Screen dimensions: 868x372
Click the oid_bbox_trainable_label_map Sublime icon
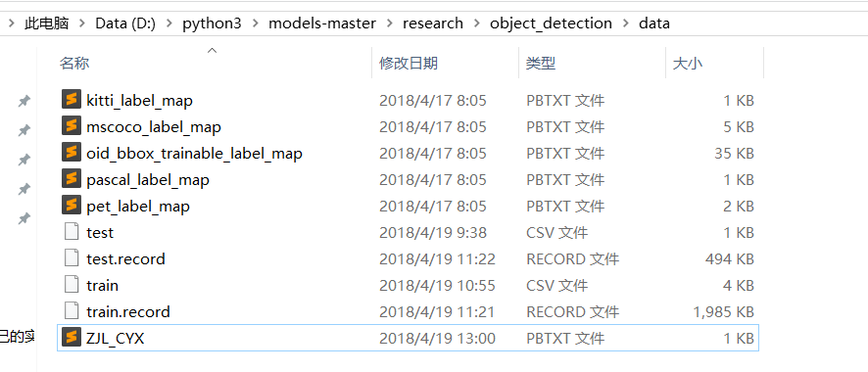pos(71,153)
